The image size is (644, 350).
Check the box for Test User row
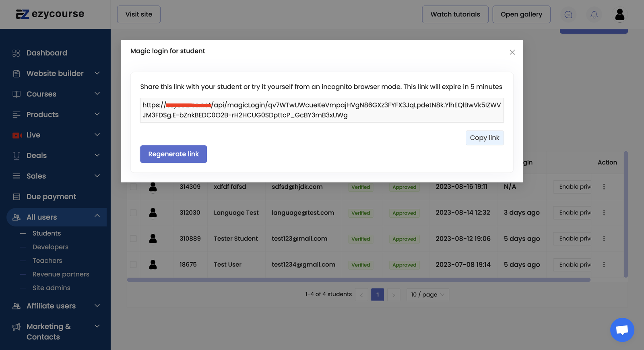133,265
